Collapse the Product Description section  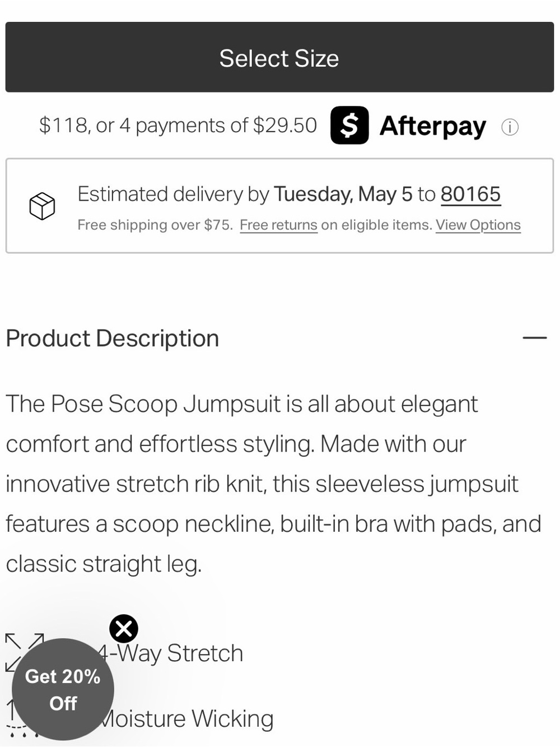click(535, 338)
